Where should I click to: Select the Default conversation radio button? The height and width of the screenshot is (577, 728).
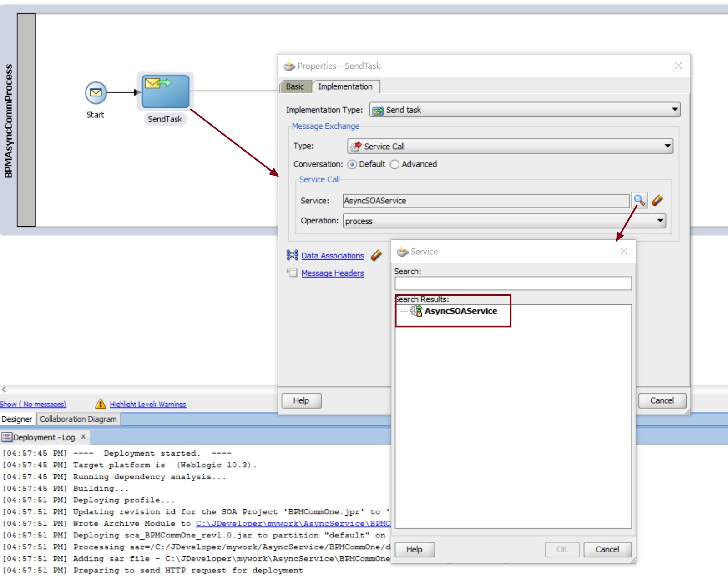click(x=352, y=164)
